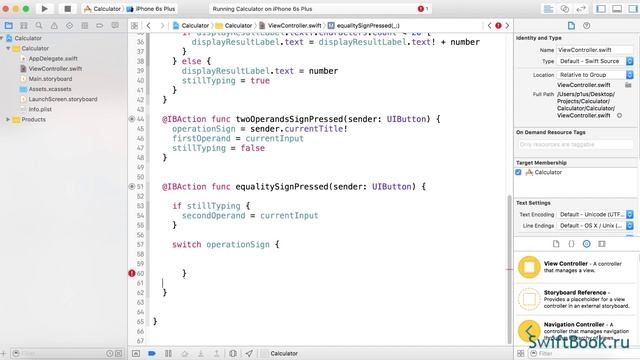640x360 pixels.
Task: Choose file location with folder icon
Action: pyautogui.click(x=628, y=85)
